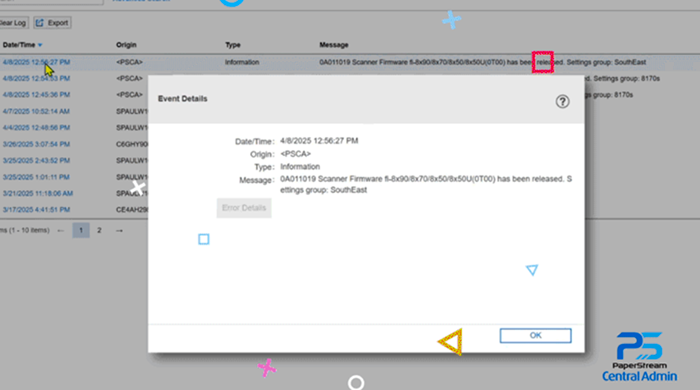
Task: Click the Message column header
Action: [333, 45]
